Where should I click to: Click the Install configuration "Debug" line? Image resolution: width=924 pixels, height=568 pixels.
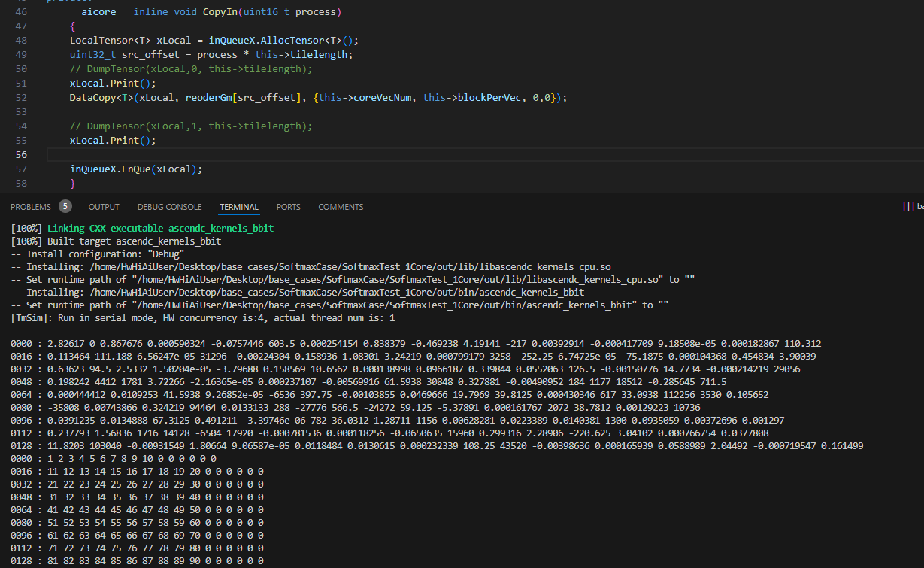click(98, 254)
